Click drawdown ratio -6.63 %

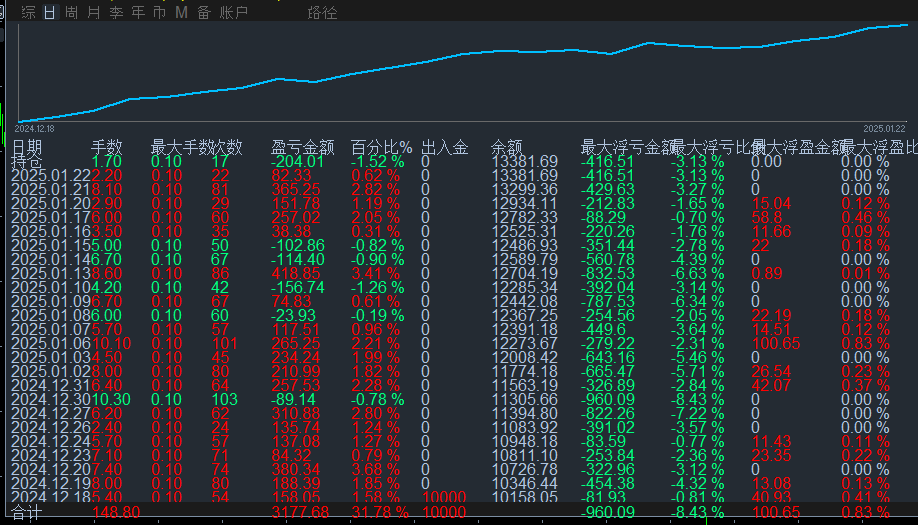698,273
